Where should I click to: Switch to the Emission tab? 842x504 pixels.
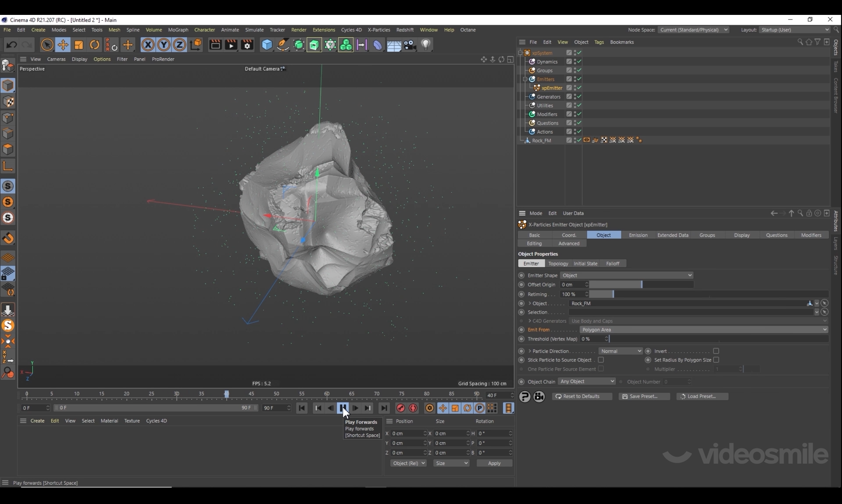point(638,235)
